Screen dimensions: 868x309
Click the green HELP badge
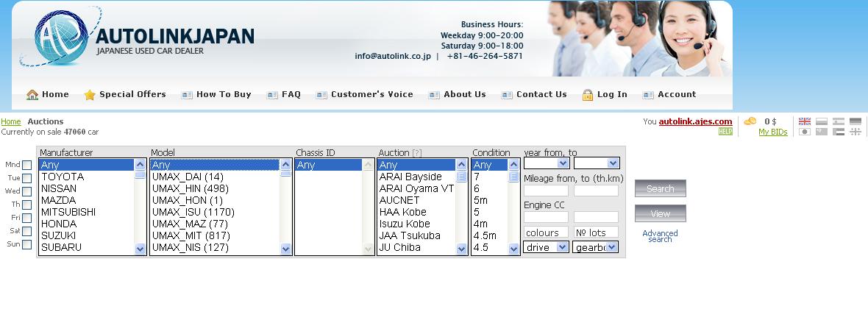click(x=725, y=131)
